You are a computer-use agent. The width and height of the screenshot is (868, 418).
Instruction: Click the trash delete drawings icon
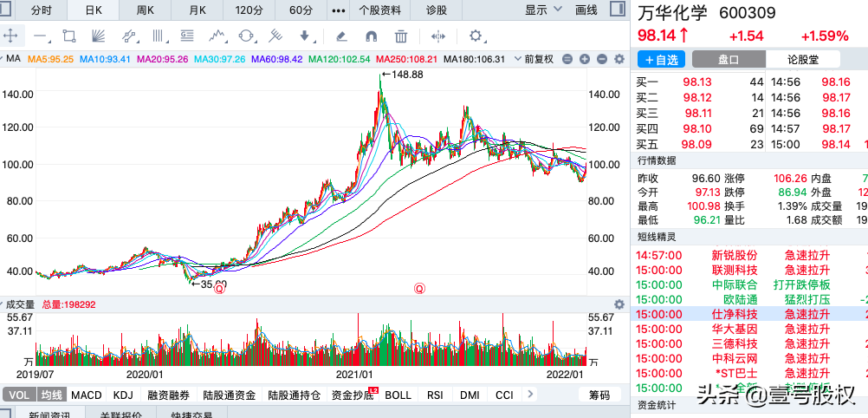[401, 36]
